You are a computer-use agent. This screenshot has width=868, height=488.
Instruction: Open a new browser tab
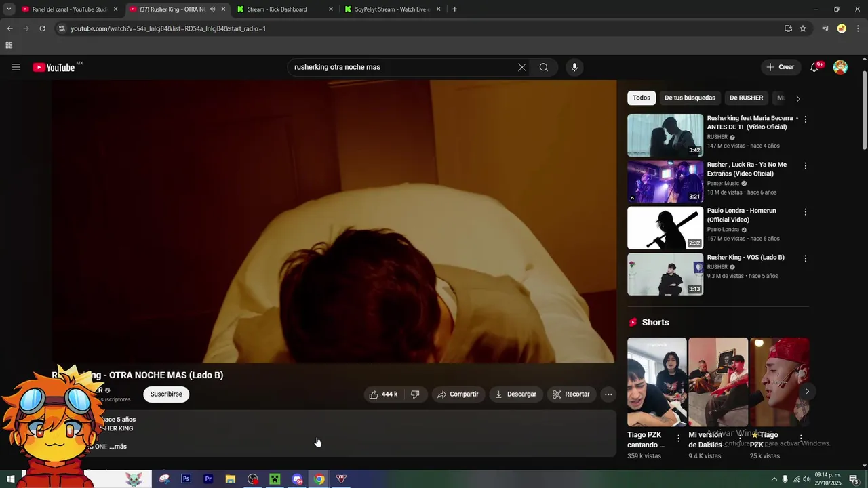[454, 9]
